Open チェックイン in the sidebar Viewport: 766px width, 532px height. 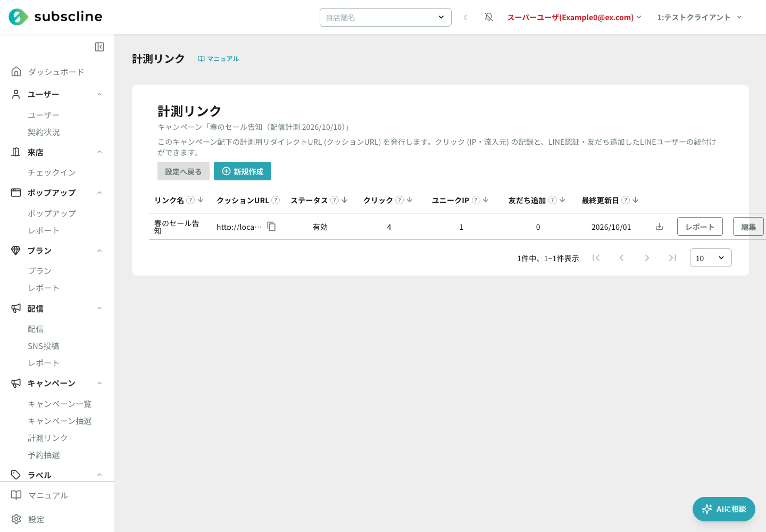(52, 172)
